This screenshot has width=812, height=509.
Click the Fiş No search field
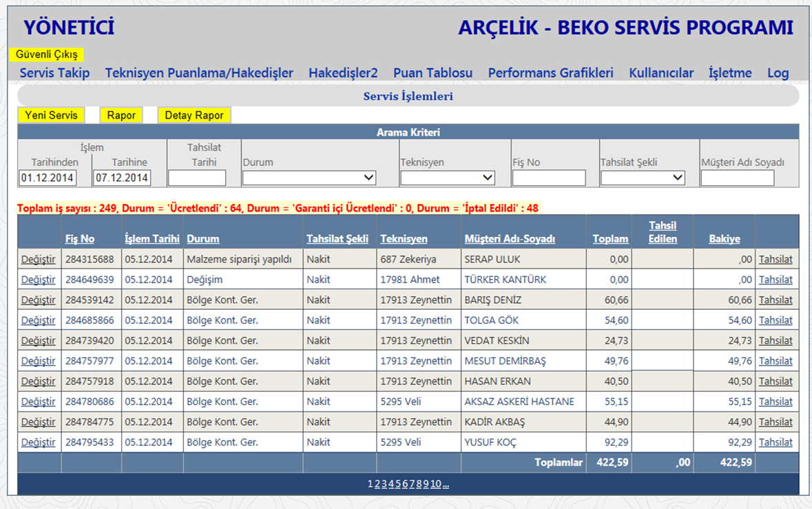pyautogui.click(x=549, y=178)
